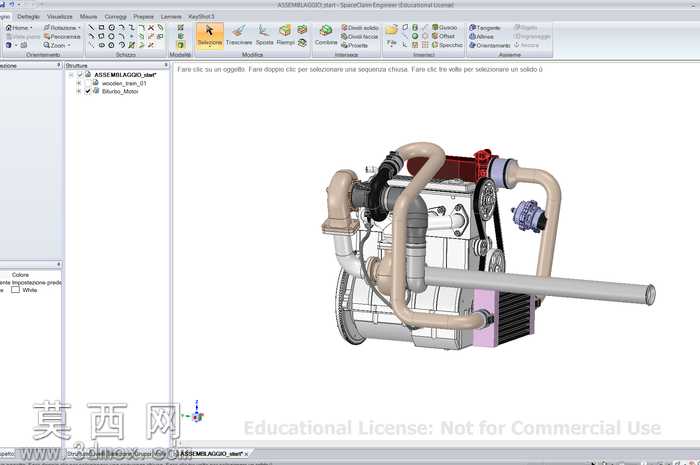This screenshot has width=700, height=465.
Task: Click the Panoramica pan tool
Action: click(x=62, y=37)
